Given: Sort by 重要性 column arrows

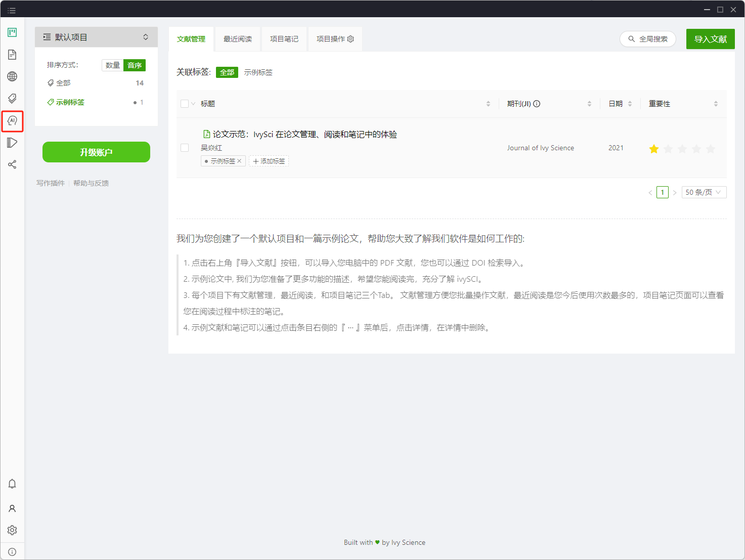Looking at the screenshot, I should (716, 104).
